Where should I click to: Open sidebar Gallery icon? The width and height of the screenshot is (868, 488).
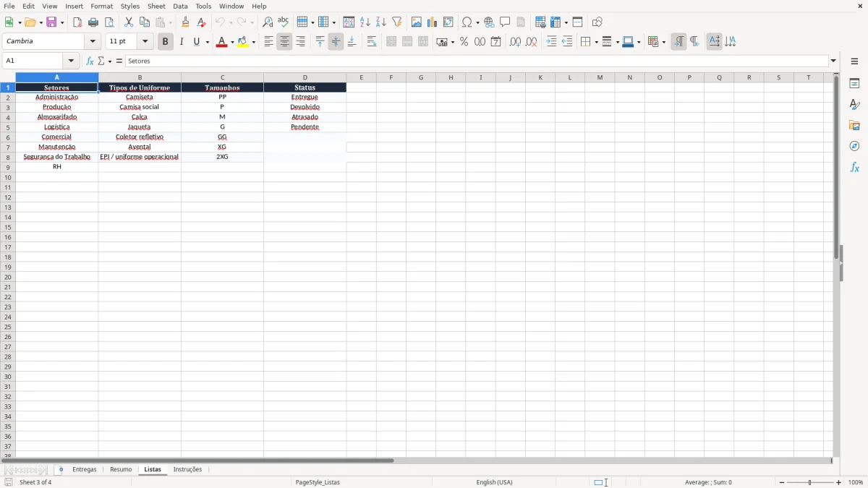(854, 125)
